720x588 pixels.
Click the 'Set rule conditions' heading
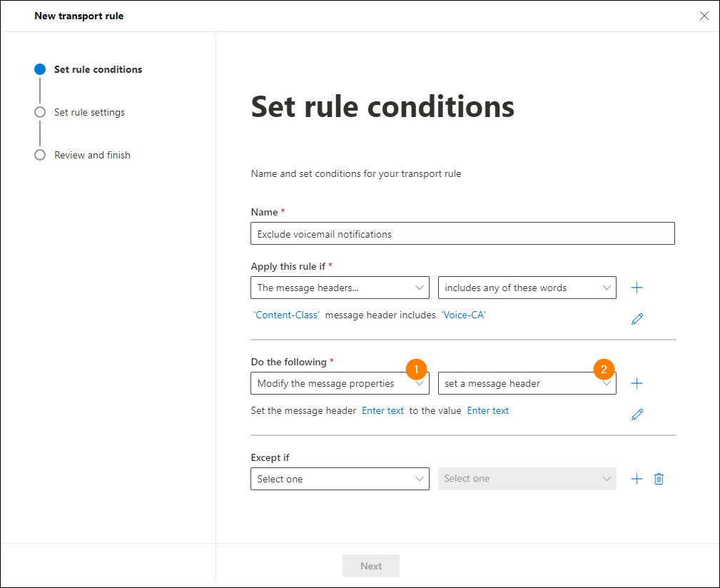coord(382,106)
